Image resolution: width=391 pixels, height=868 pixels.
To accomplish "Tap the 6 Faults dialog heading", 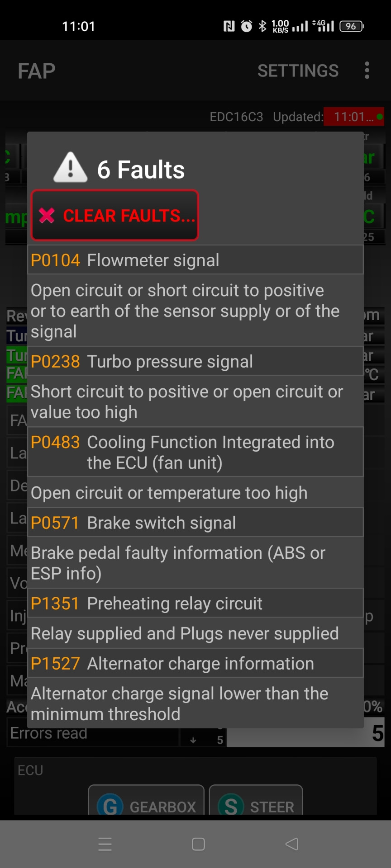I will [141, 170].
